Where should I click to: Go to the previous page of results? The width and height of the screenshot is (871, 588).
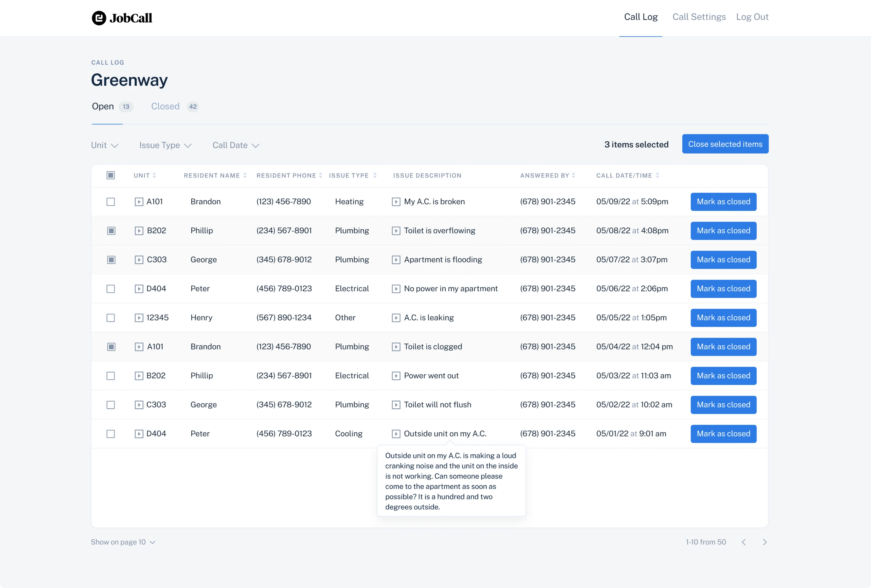(744, 542)
